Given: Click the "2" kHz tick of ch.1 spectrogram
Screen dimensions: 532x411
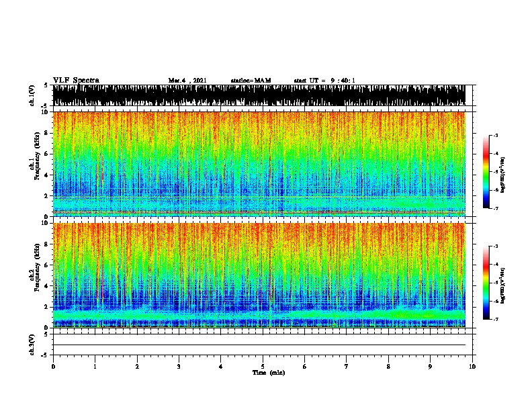Looking at the screenshot, I should 48,196.
